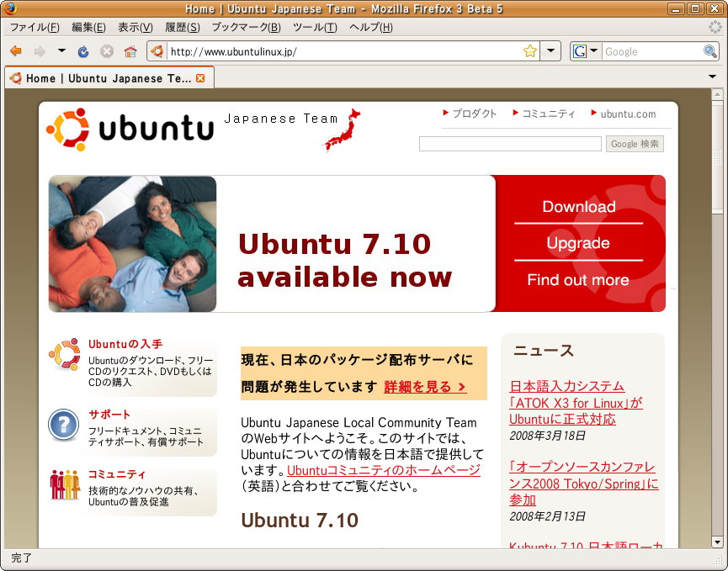Image resolution: width=728 pixels, height=571 pixels.
Task: Click the Firefox icon in the title bar
Action: tap(10, 8)
